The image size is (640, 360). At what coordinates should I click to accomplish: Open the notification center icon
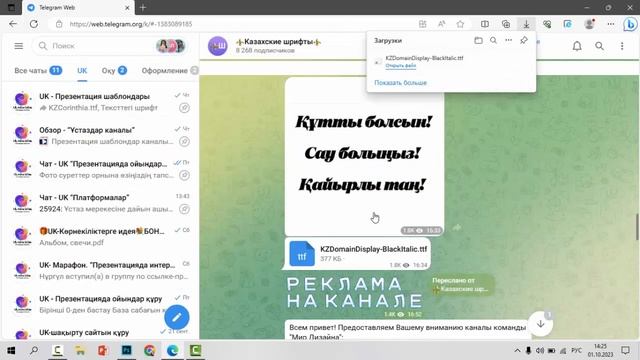tap(625, 350)
